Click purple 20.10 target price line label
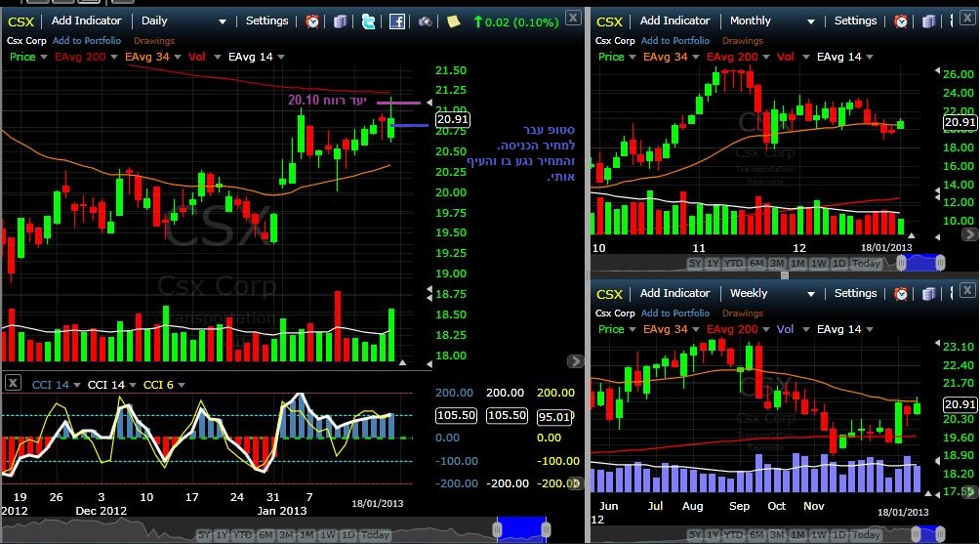The height and width of the screenshot is (544, 980). coord(327,100)
